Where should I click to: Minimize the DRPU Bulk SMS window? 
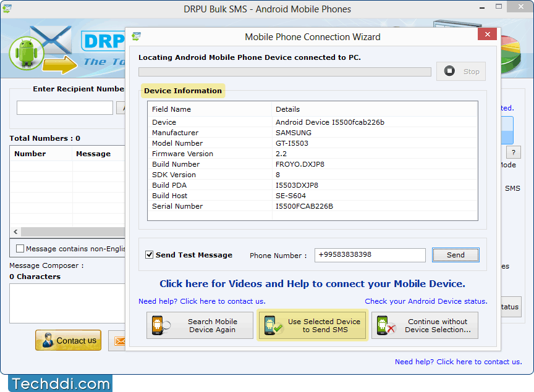tap(482, 7)
